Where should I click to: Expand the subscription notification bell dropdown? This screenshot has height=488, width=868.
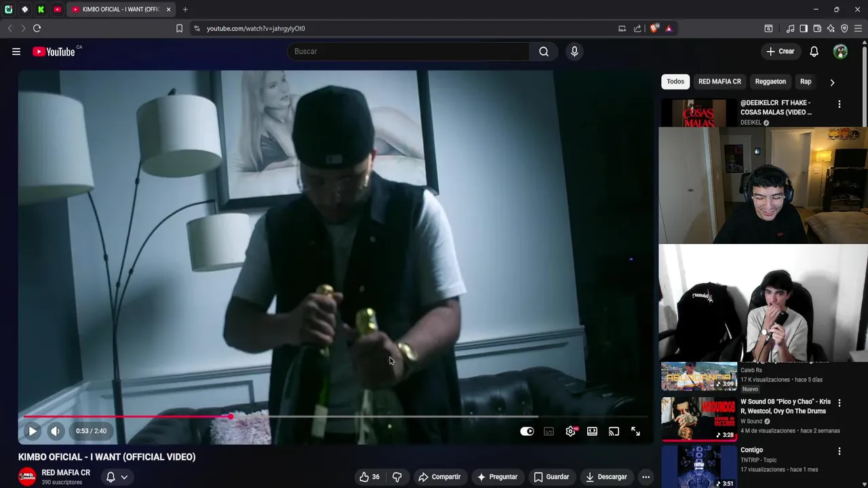[117, 477]
